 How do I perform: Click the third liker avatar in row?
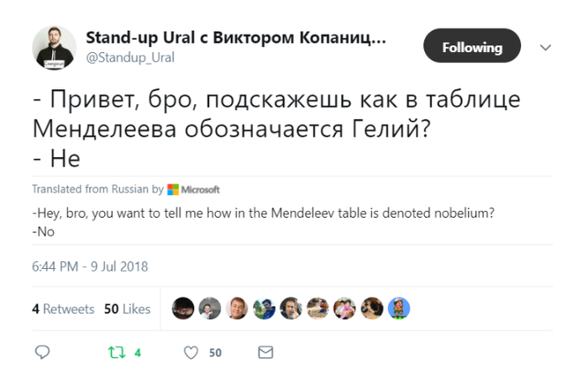point(238,308)
